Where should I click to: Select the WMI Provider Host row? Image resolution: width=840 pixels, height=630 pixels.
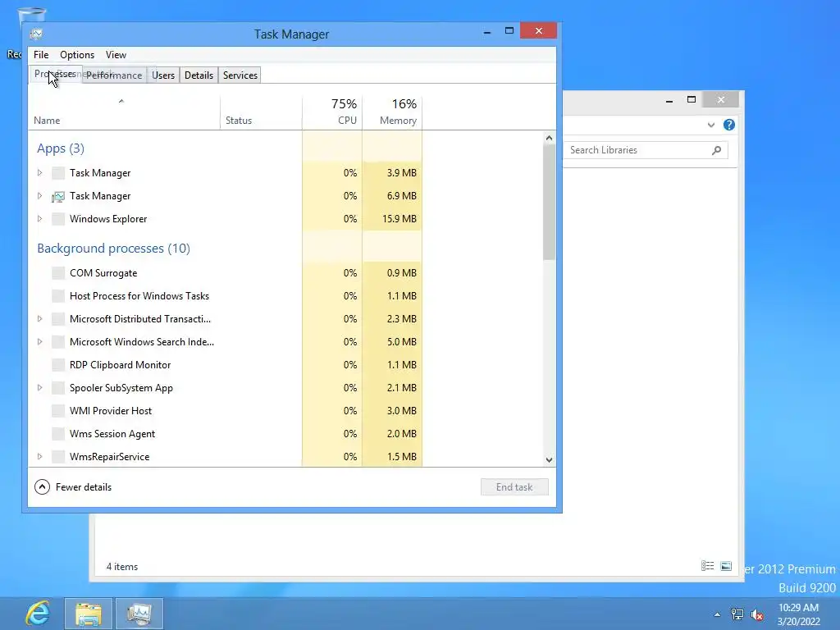pos(225,411)
